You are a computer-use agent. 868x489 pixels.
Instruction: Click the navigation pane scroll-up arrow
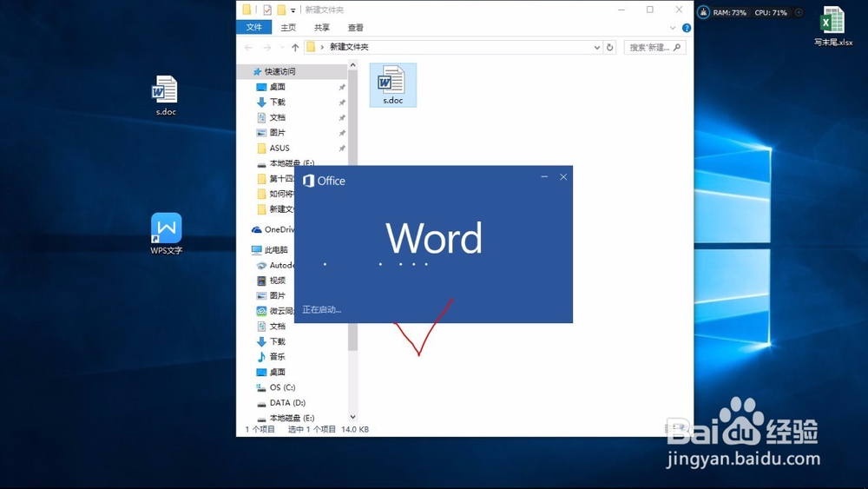352,65
